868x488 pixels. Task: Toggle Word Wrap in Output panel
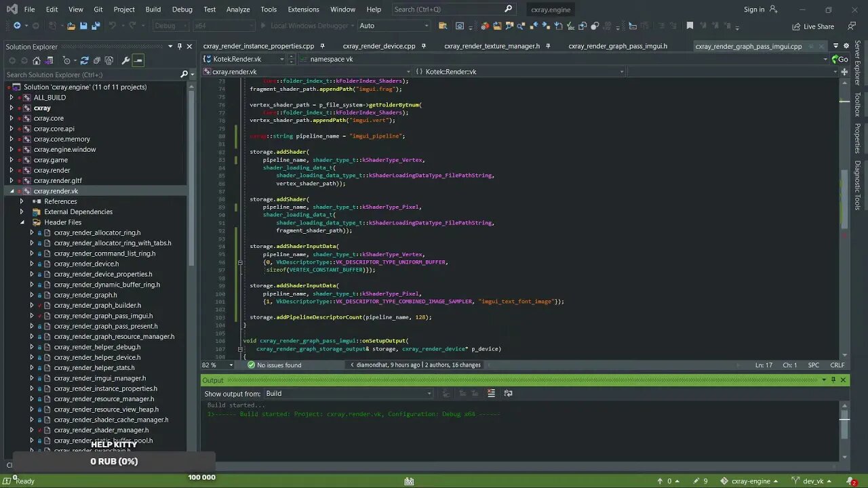508,393
